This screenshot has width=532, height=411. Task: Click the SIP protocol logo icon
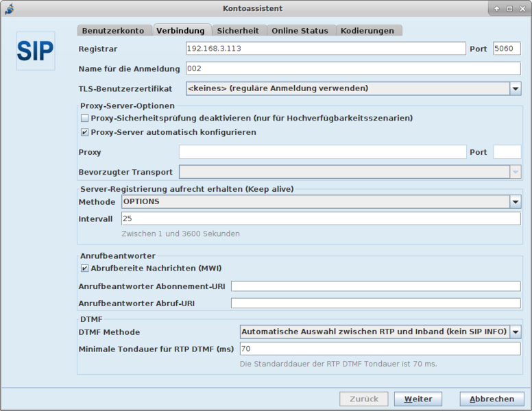coord(36,51)
